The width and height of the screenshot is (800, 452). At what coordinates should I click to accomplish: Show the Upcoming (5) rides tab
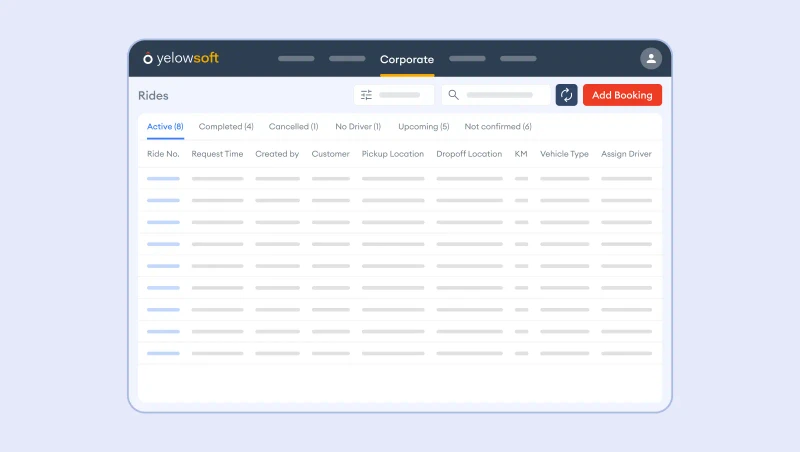[423, 127]
